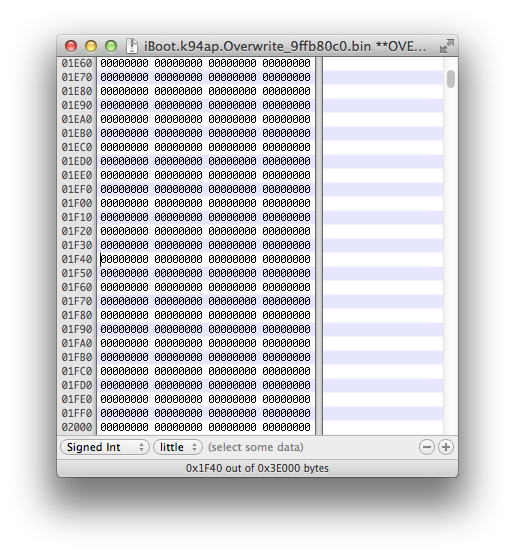
Task: Select the scrollbar thumb in the hex view
Action: pos(451,79)
